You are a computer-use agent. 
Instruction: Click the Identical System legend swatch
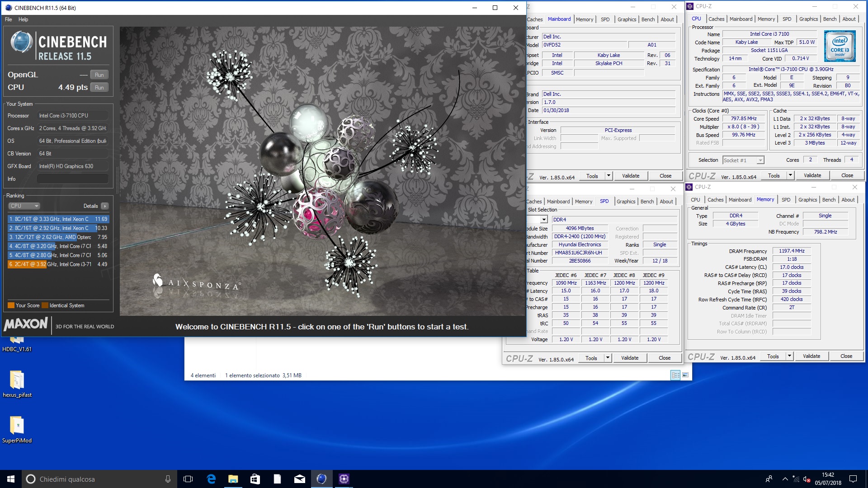point(45,305)
